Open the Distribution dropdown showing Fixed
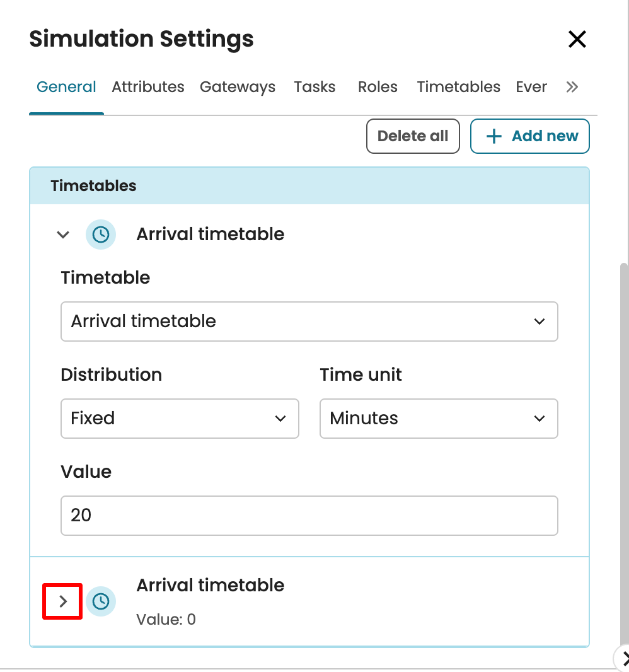This screenshot has width=629, height=672. [180, 419]
